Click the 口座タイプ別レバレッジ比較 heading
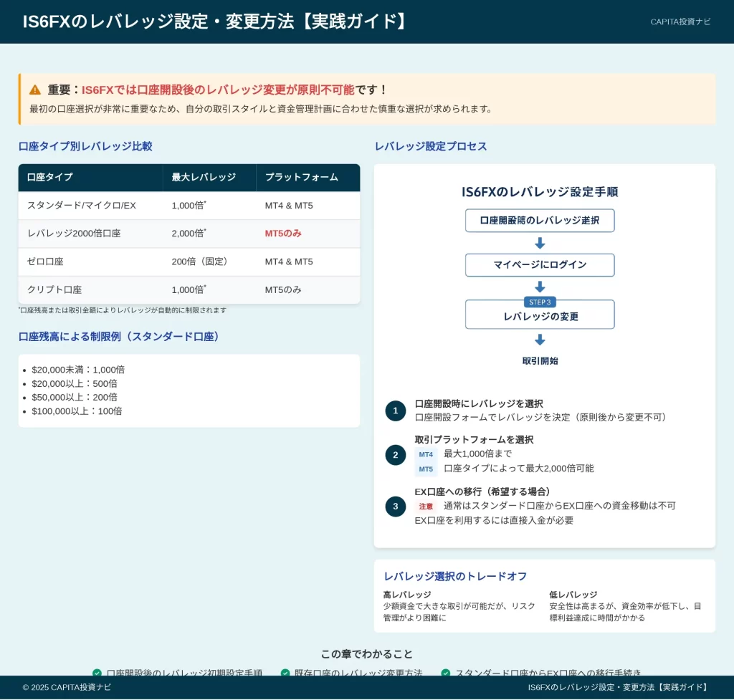The image size is (734, 700). pyautogui.click(x=85, y=146)
